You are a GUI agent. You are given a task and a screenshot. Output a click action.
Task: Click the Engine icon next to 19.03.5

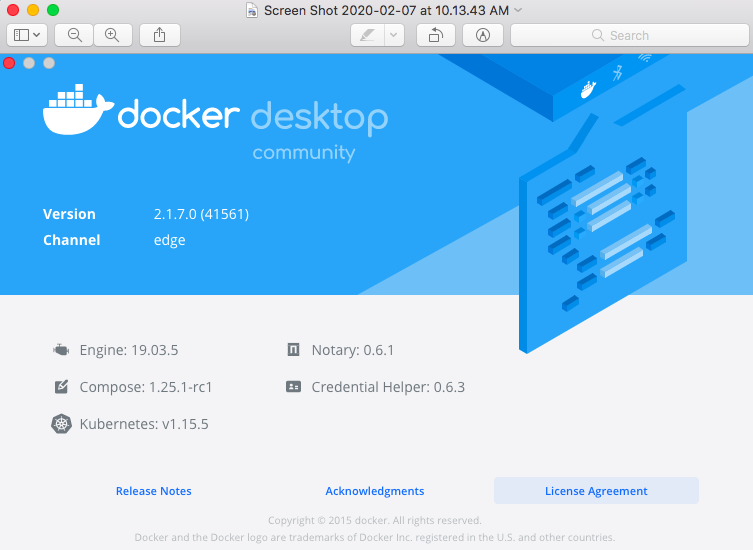[61, 350]
